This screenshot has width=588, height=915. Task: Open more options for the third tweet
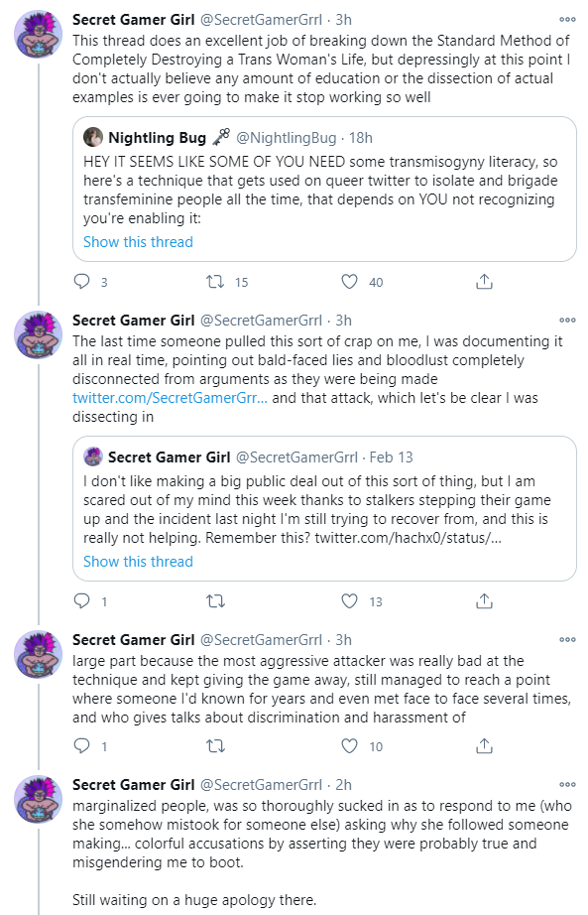tap(567, 638)
